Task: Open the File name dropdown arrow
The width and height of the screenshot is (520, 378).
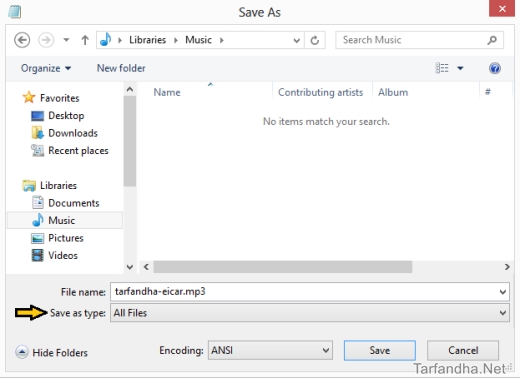Action: [503, 292]
